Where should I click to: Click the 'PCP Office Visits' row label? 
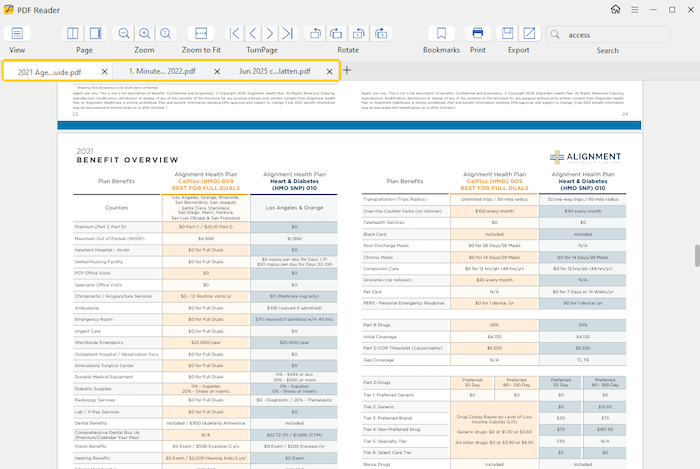[92, 273]
